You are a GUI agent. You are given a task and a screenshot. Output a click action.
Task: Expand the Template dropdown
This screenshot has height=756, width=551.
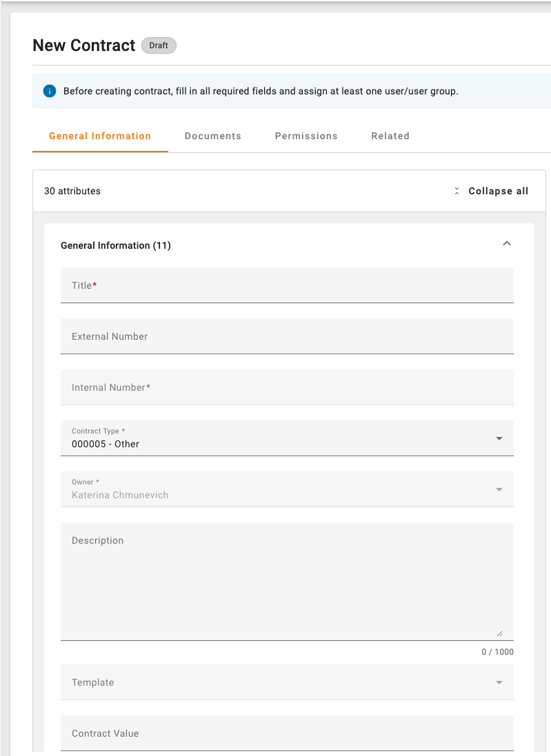click(499, 682)
